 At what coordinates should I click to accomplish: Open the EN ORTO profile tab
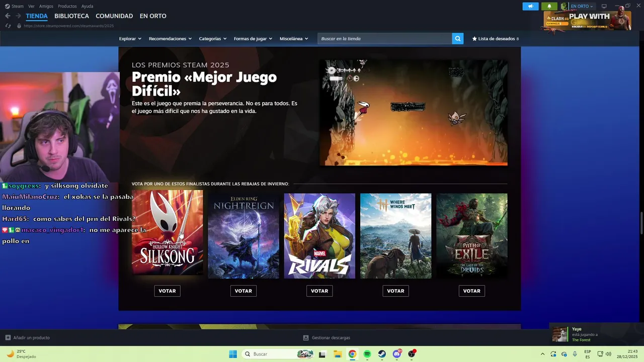click(153, 16)
